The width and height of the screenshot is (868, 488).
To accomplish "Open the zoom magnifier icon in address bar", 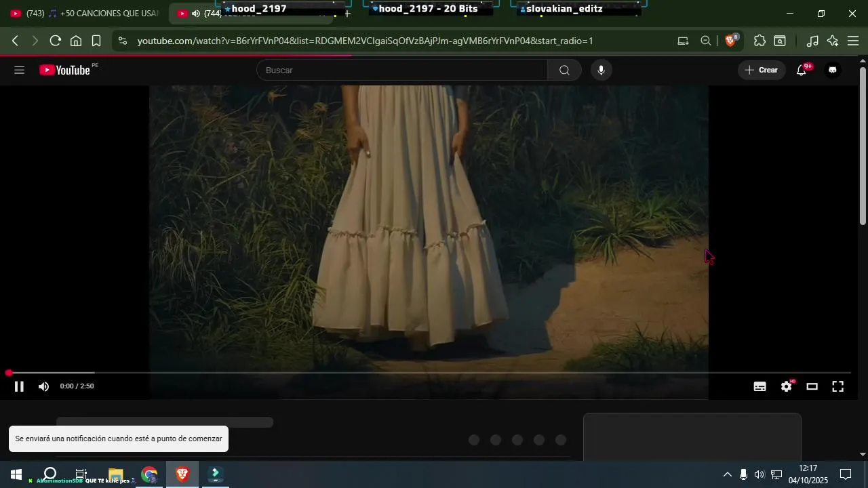I will pyautogui.click(x=706, y=41).
